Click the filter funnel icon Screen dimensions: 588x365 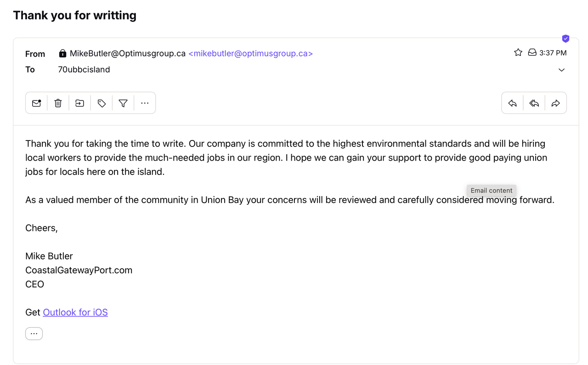[x=123, y=103]
